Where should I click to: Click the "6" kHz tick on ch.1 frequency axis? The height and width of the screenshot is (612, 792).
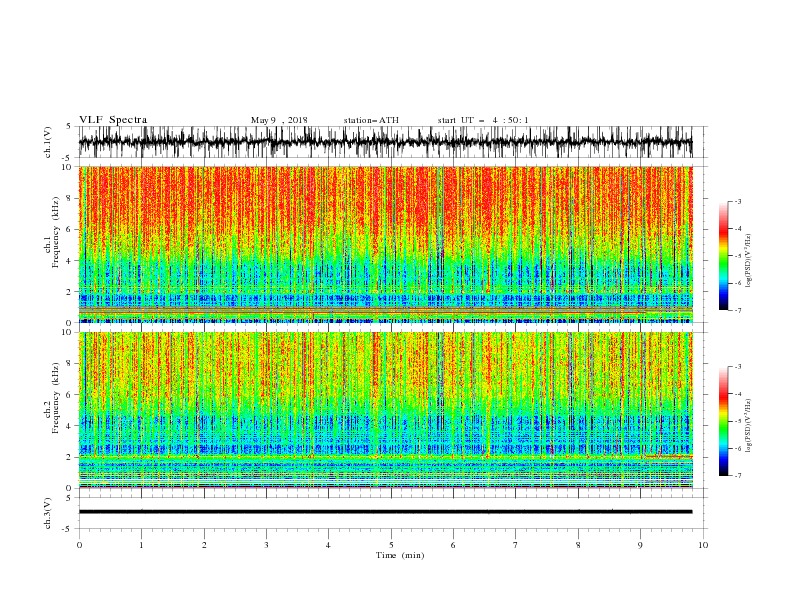coord(69,230)
